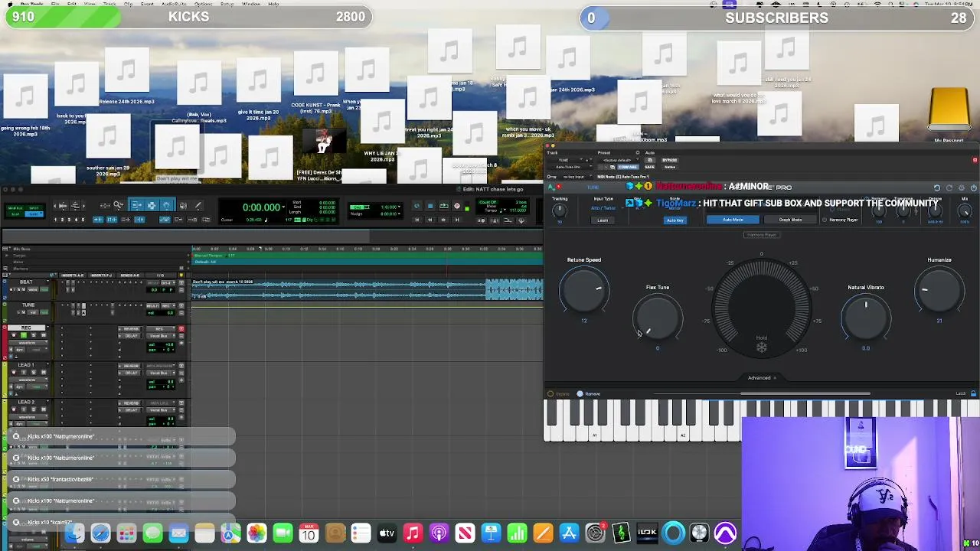Click the Go to End transport button
The width and height of the screenshot is (980, 551).
457,220
